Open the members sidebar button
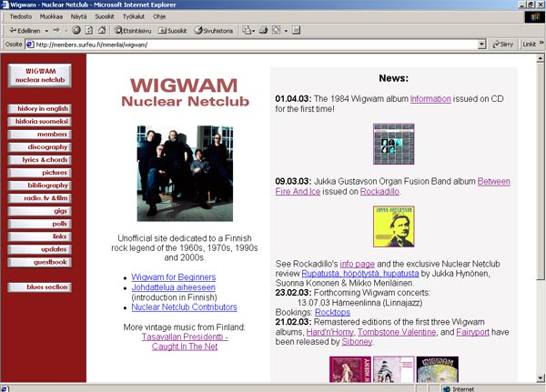The width and height of the screenshot is (546, 392). click(40, 135)
